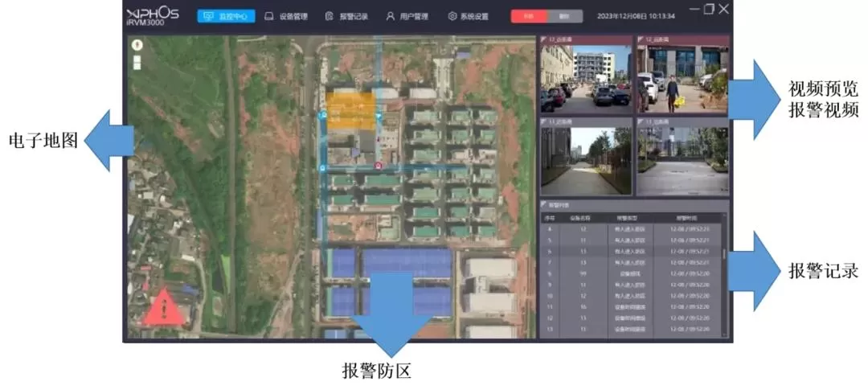Click the 系统设置 gear icon

[452, 16]
